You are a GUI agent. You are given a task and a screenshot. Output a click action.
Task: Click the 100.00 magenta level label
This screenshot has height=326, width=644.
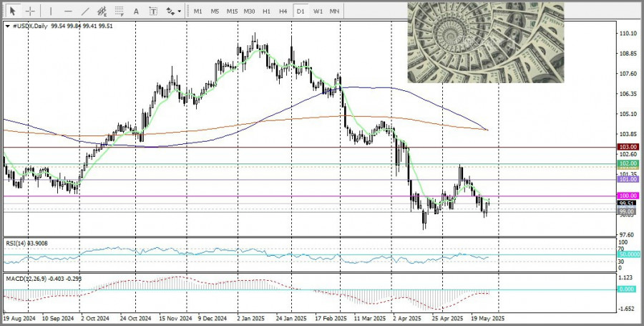pyautogui.click(x=628, y=196)
